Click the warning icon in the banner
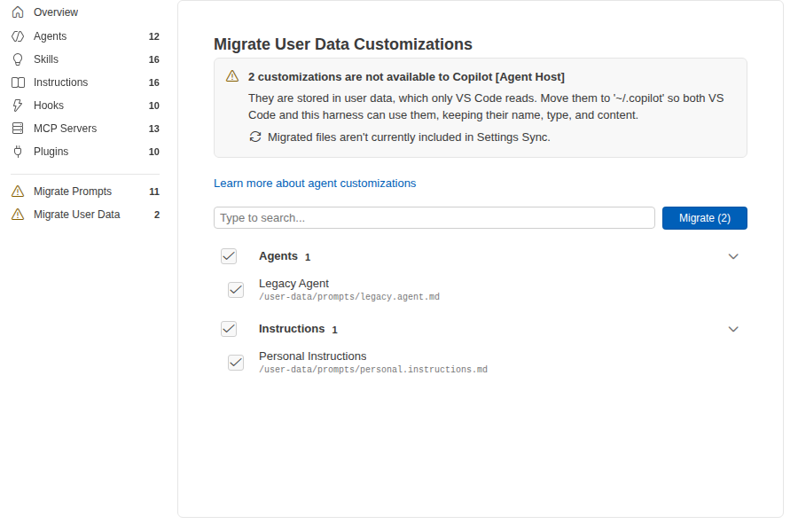The width and height of the screenshot is (798, 532). (x=232, y=76)
